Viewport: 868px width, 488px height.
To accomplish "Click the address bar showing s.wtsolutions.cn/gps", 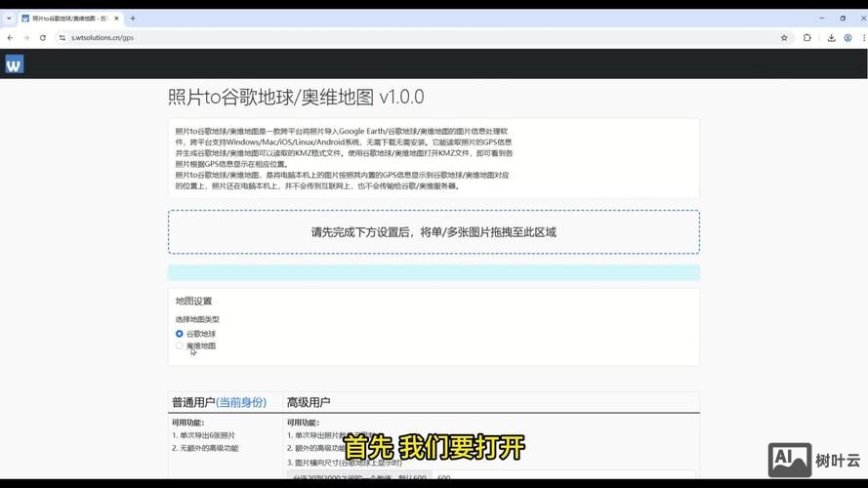I will tap(421, 38).
